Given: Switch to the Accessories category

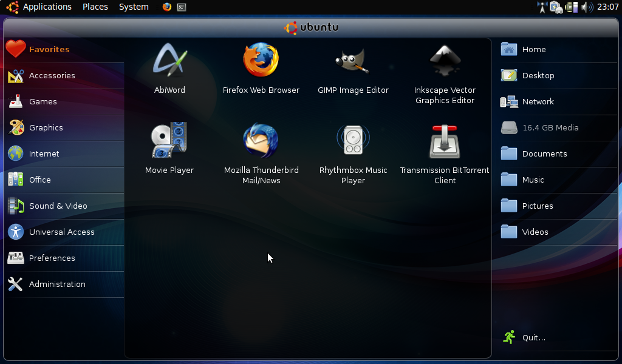Looking at the screenshot, I should [64, 76].
